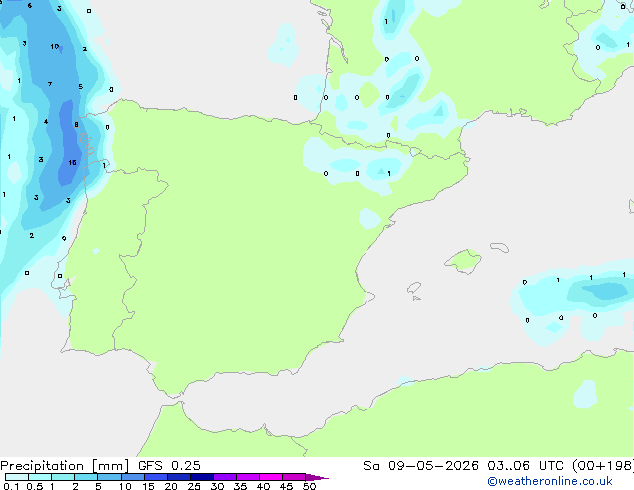Select the 10–15 mm legend color swatch
The width and height of the screenshot is (634, 490).
click(x=133, y=477)
